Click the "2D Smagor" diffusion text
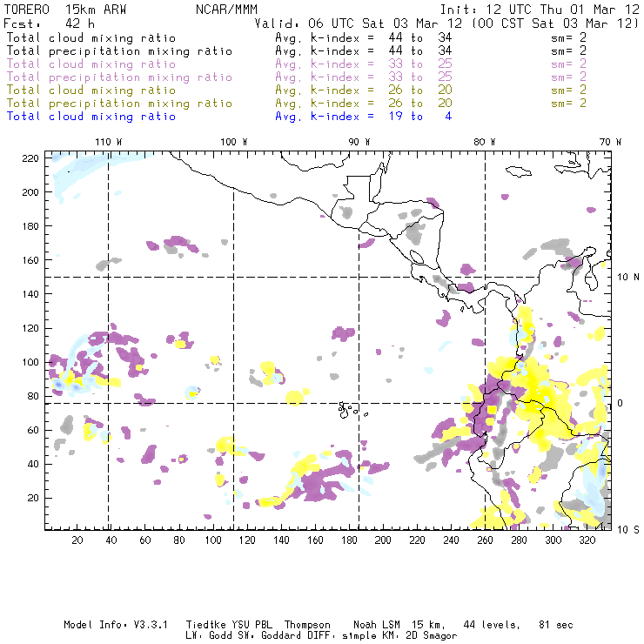 tap(432, 636)
